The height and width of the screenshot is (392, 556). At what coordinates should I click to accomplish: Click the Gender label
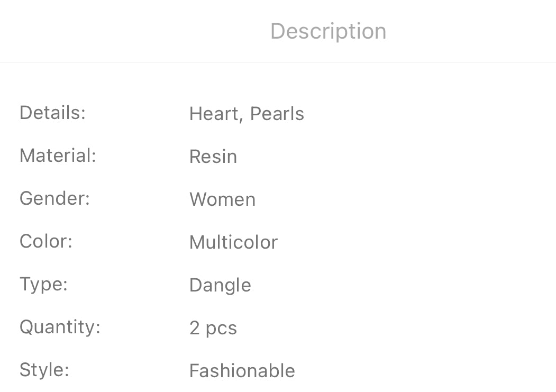tap(54, 198)
